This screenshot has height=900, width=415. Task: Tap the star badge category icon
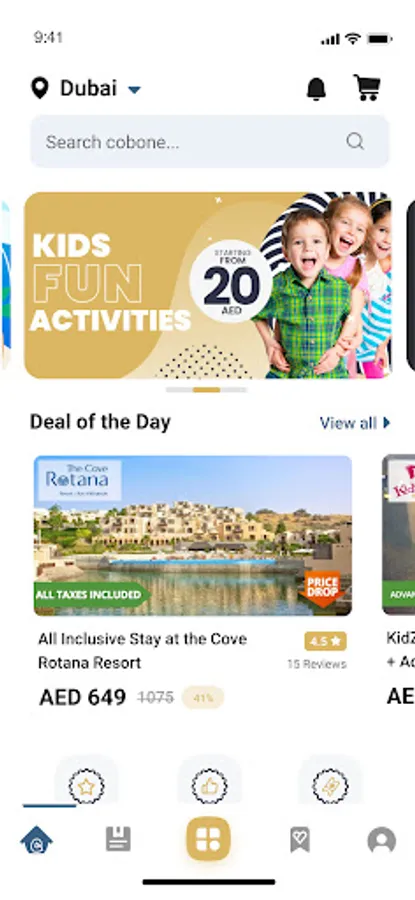pyautogui.click(x=86, y=786)
